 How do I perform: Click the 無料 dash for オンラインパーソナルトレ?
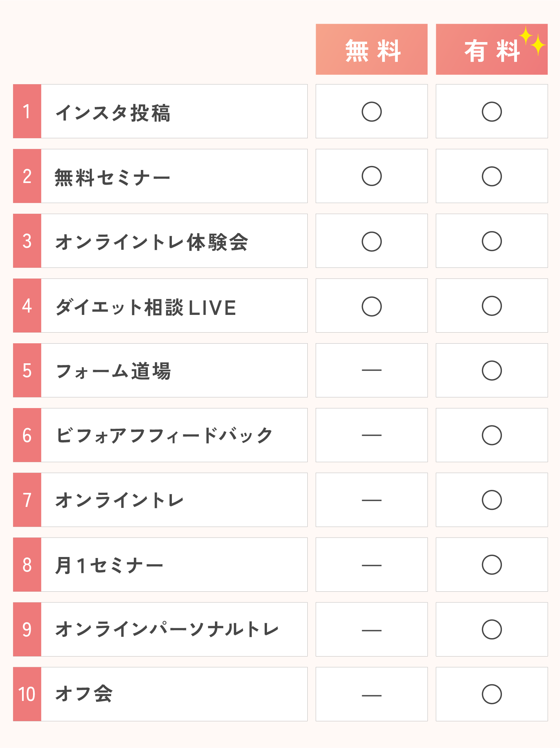click(371, 630)
